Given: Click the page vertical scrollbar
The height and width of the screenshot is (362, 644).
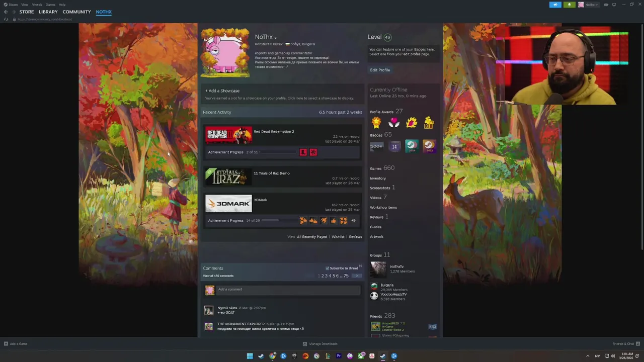Looking at the screenshot, I should pos(641,136).
